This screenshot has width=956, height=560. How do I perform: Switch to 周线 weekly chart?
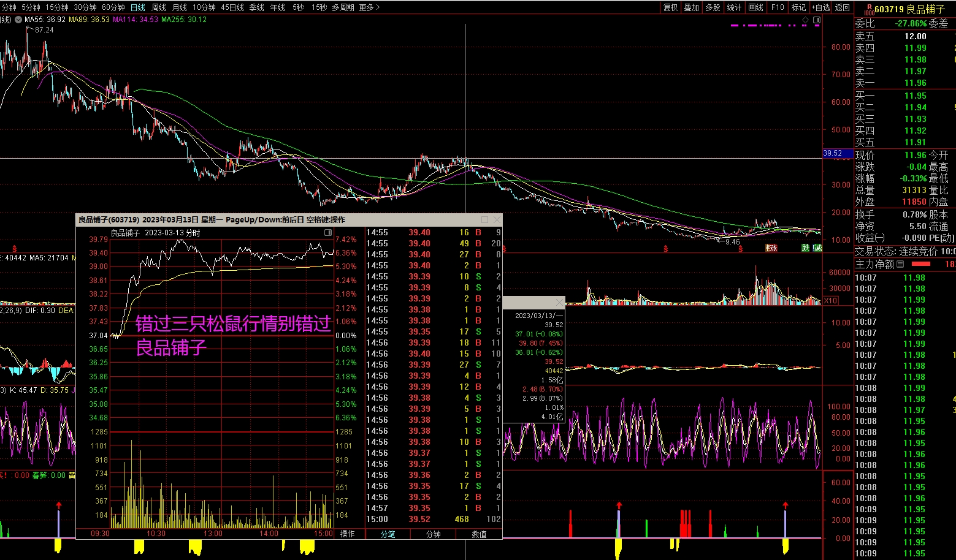(159, 7)
